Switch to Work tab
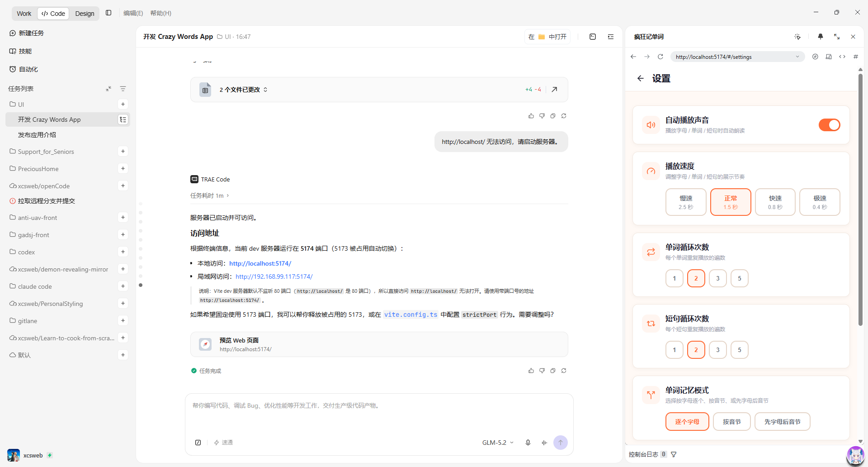The width and height of the screenshot is (868, 467). tap(24, 14)
